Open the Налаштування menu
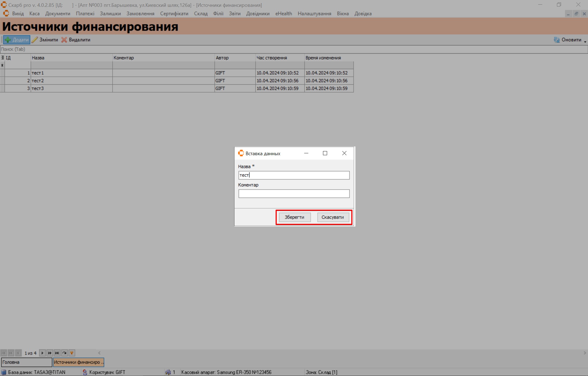The height and width of the screenshot is (376, 588). (314, 14)
